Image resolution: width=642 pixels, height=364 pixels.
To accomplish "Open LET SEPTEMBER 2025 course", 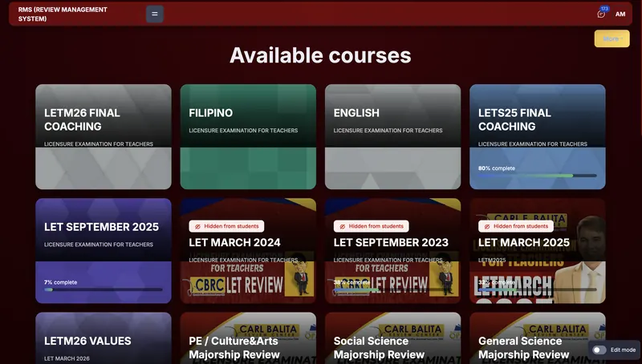I will (101, 227).
